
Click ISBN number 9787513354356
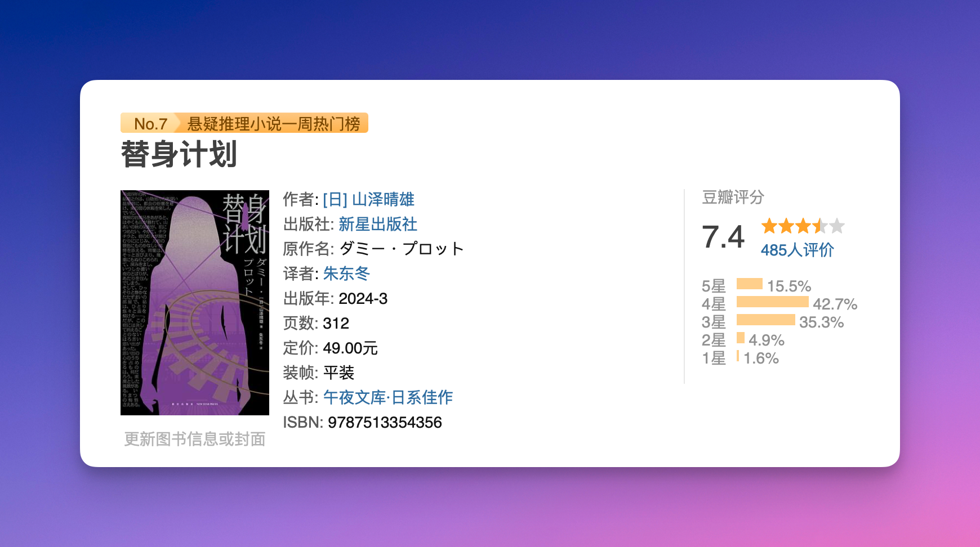pyautogui.click(x=385, y=422)
